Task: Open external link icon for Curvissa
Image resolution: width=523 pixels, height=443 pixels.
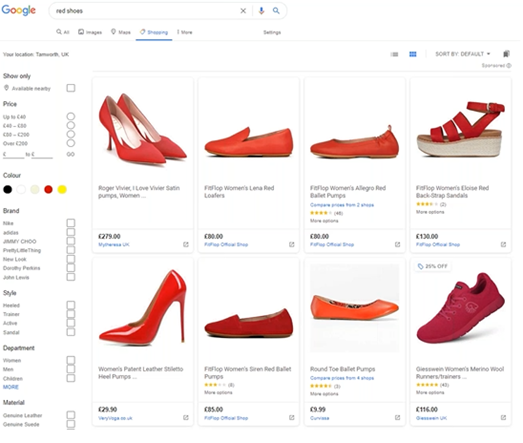Action: pyautogui.click(x=397, y=418)
